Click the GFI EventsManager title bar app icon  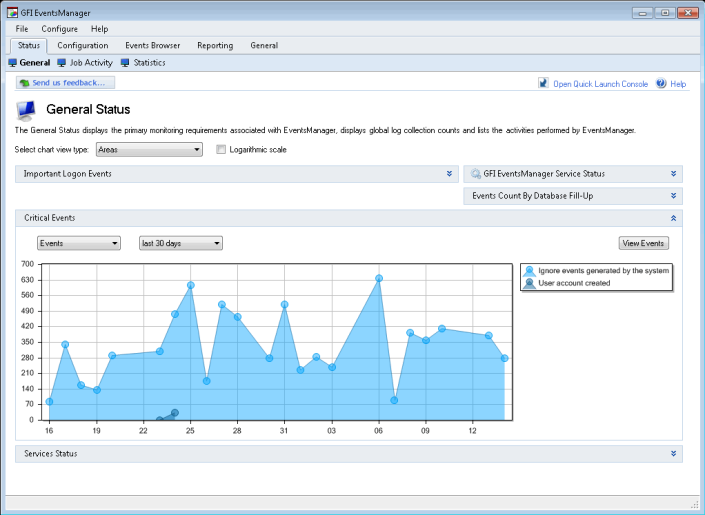tap(12, 13)
